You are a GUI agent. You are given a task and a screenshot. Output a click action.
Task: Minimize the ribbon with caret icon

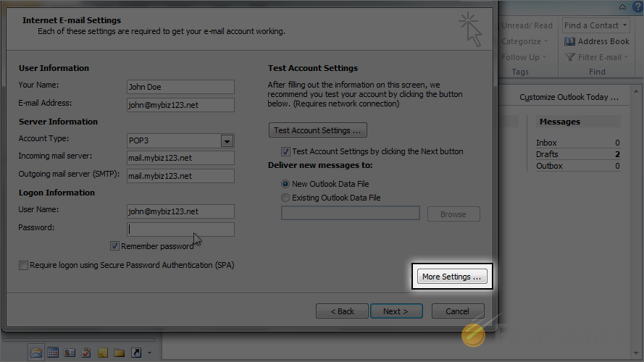(623, 7)
